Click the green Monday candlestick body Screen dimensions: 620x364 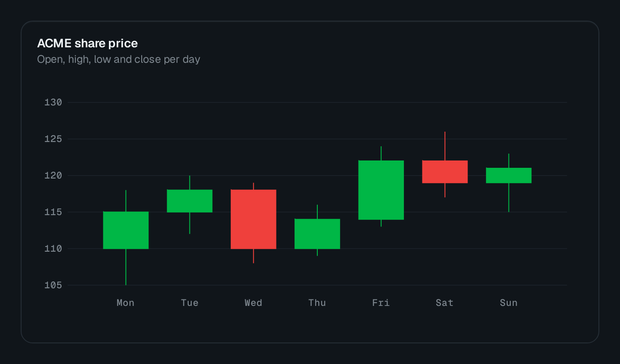[x=126, y=230]
